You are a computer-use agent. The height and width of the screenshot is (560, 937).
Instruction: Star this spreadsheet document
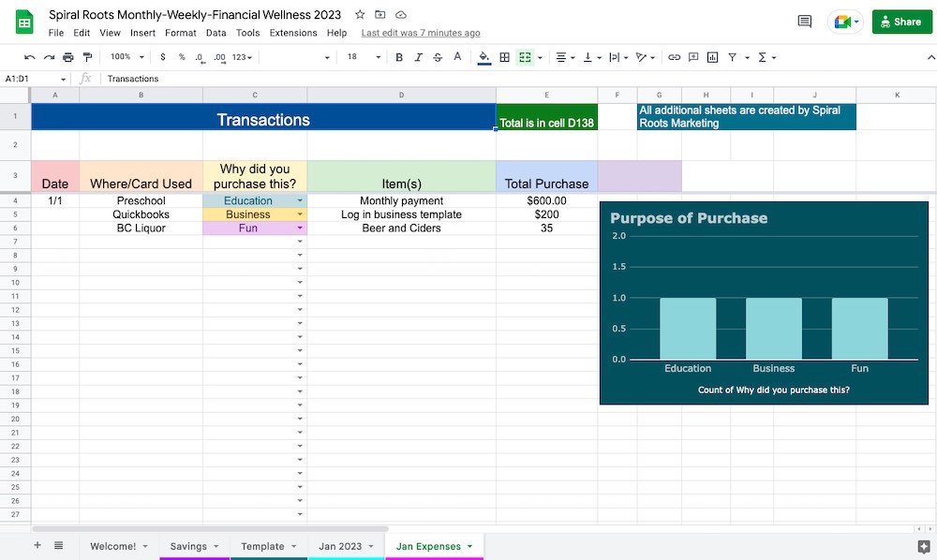pos(360,15)
